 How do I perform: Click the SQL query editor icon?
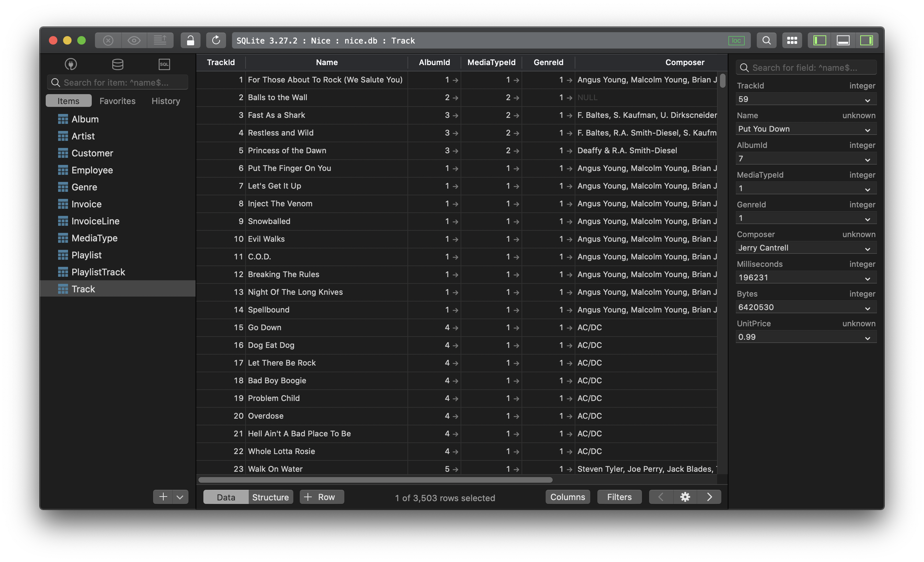164,63
